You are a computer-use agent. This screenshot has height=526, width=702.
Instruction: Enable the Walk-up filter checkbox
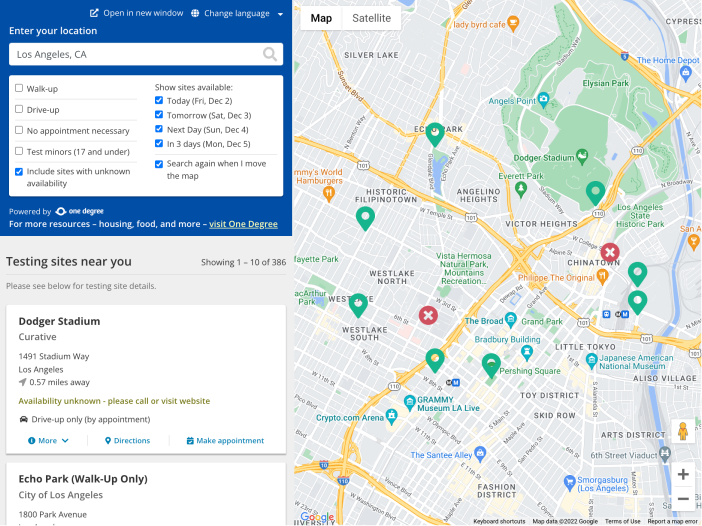pos(19,88)
